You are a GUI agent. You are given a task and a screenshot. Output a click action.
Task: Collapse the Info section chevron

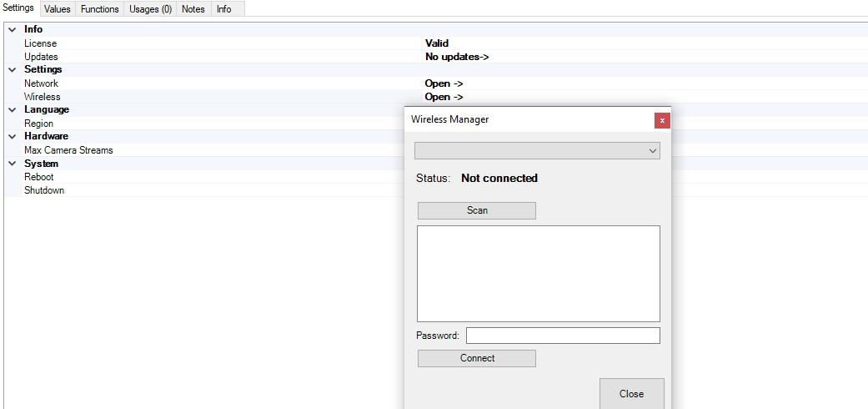[x=12, y=30]
